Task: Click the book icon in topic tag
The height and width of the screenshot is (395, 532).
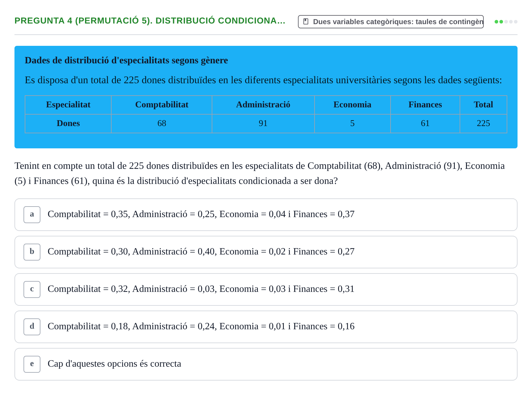Action: pyautogui.click(x=306, y=21)
